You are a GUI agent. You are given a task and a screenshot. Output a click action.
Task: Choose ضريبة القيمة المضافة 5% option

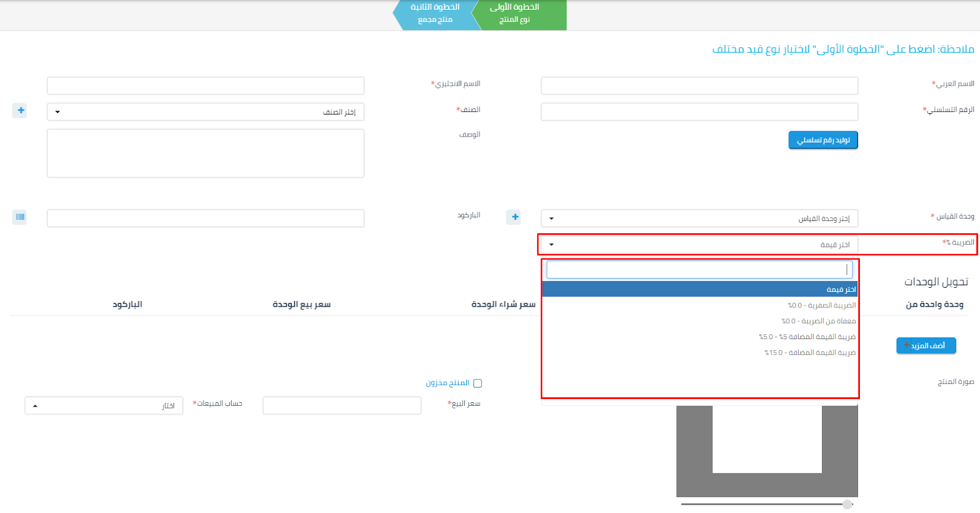tap(807, 337)
